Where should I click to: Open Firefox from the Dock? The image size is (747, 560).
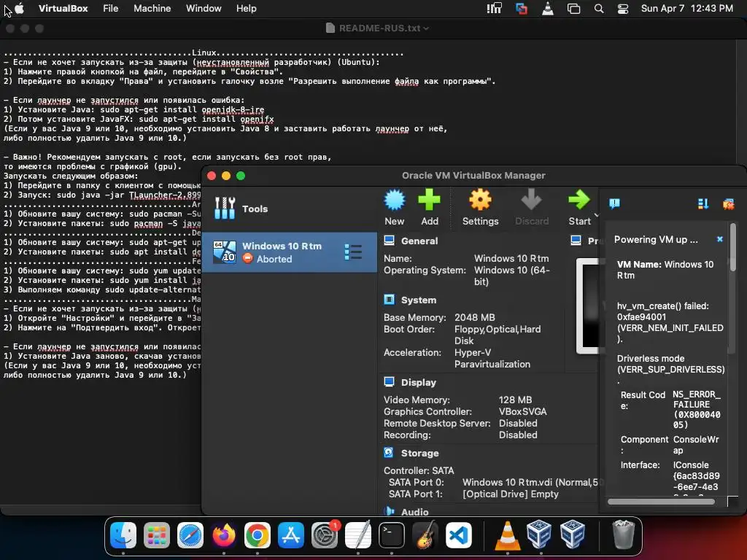(223, 534)
